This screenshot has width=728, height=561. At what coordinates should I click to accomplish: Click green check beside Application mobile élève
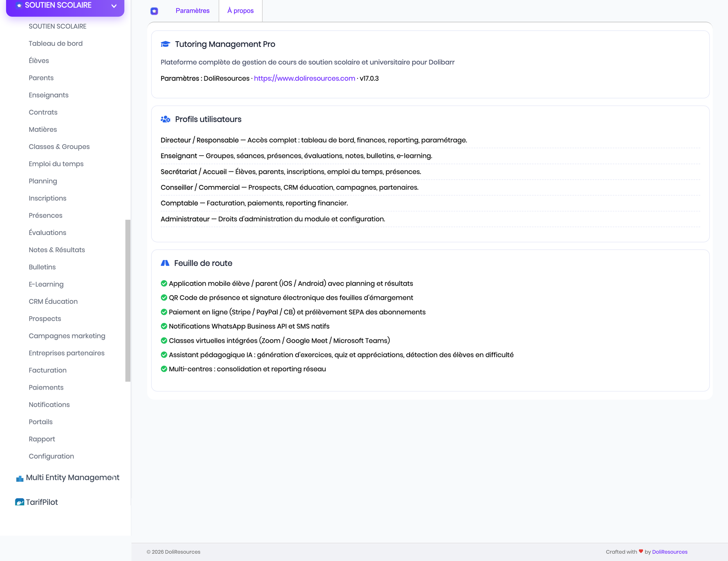click(164, 283)
